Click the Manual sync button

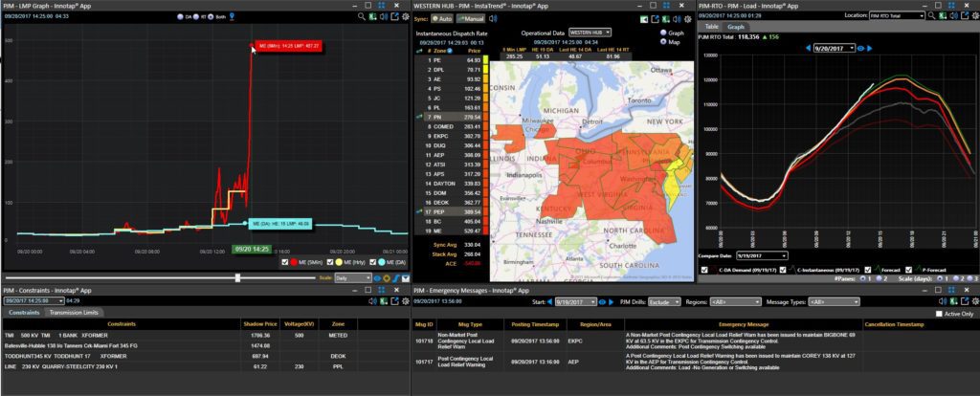pyautogui.click(x=471, y=19)
